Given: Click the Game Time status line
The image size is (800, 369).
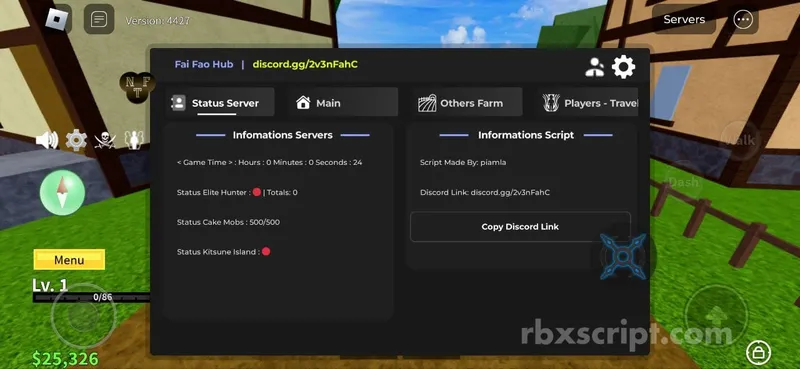Looking at the screenshot, I should coord(269,162).
